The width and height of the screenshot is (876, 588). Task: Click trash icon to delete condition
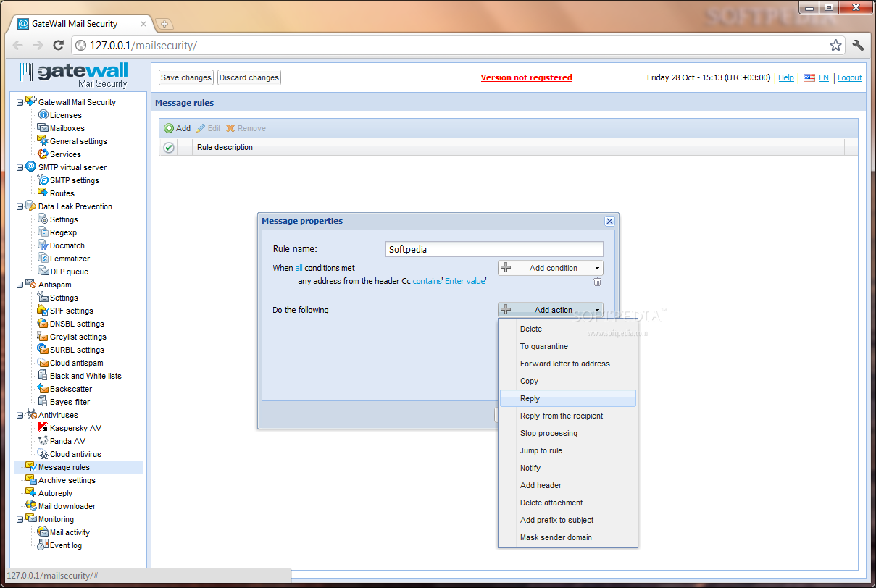(597, 282)
